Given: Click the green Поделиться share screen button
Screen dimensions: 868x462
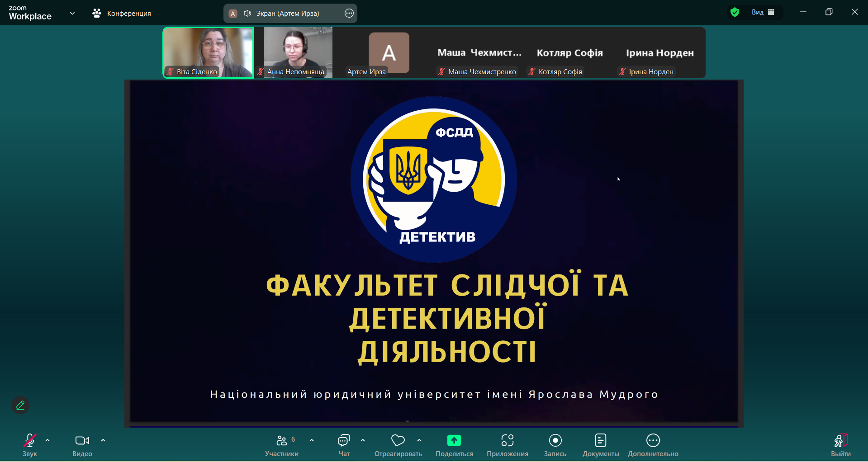Looking at the screenshot, I should pos(454,445).
